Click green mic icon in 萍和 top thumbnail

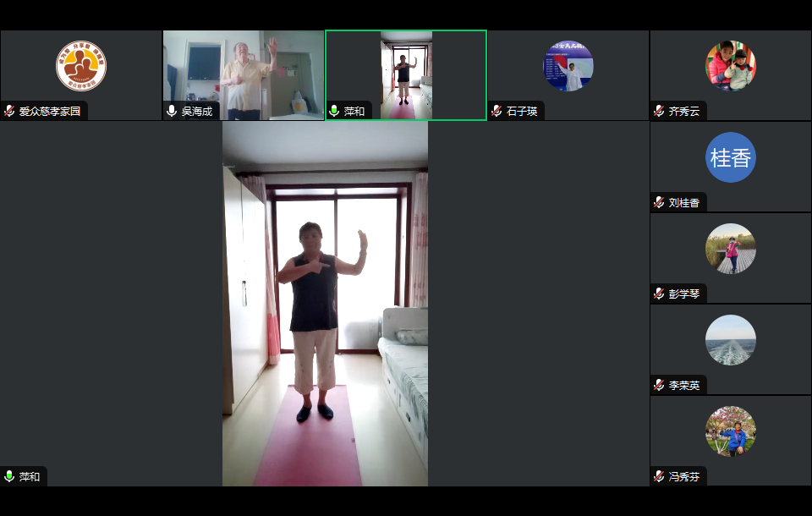334,112
